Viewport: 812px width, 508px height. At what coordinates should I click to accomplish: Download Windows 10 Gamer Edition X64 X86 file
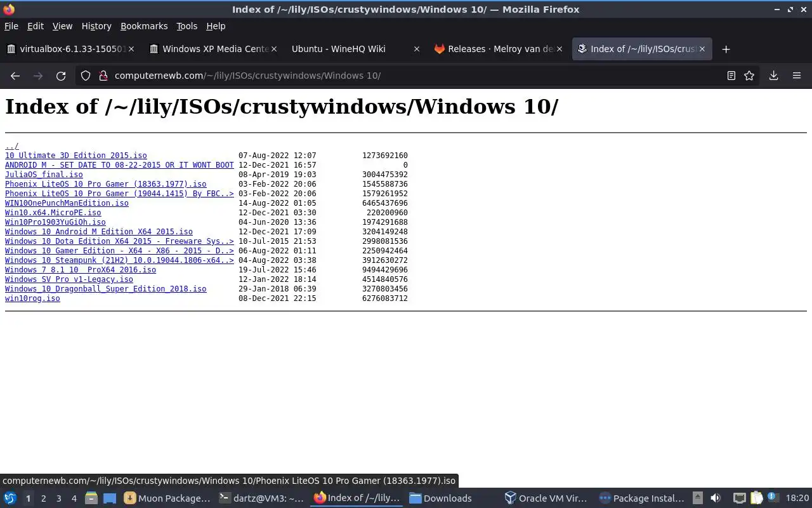pos(119,251)
